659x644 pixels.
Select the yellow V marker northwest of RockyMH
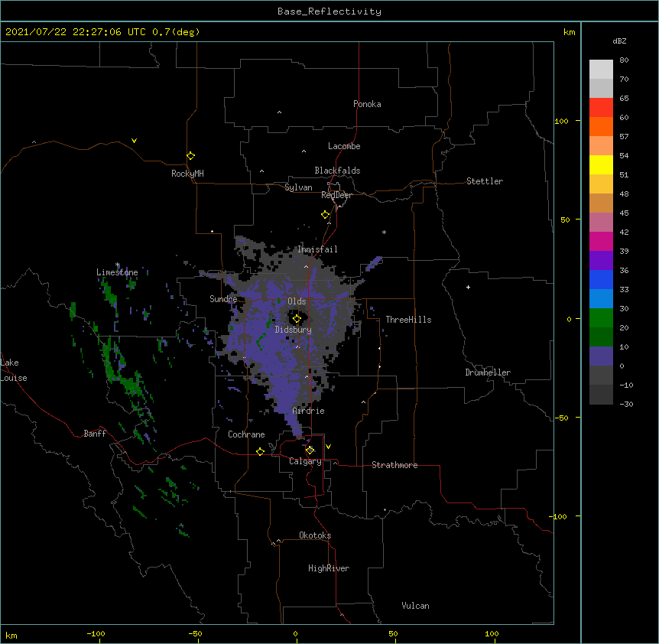134,141
